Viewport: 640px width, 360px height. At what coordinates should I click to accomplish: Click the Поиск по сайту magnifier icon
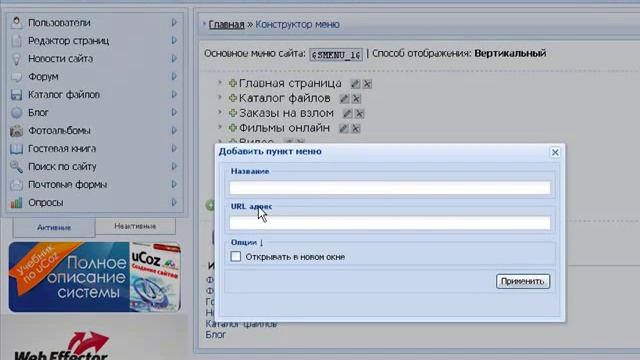pos(16,167)
